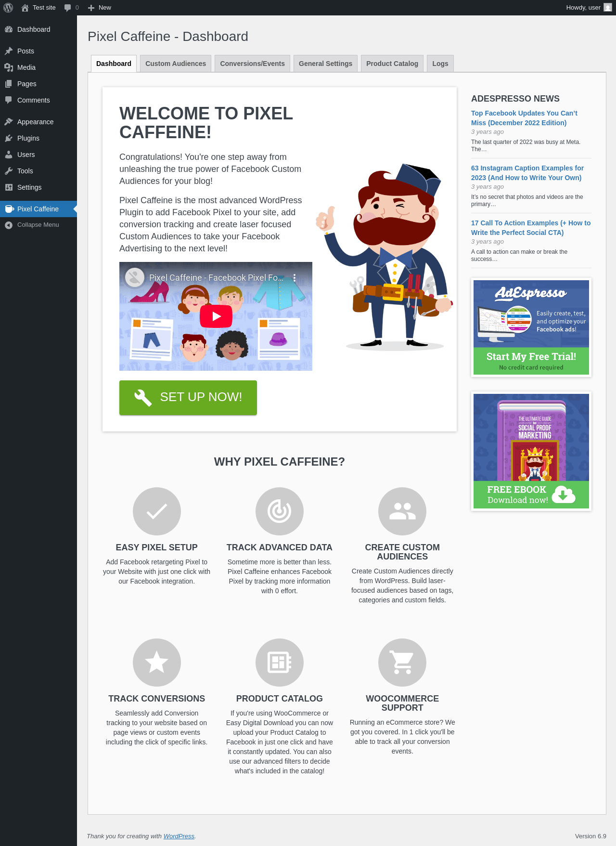The height and width of the screenshot is (846, 616).
Task: Click the Track Conversions star icon
Action: (x=157, y=663)
